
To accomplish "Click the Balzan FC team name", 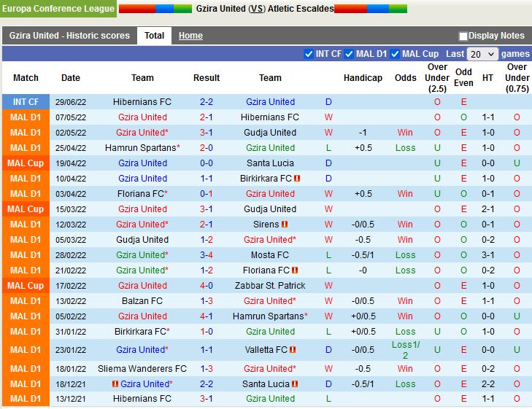I will [x=142, y=301].
